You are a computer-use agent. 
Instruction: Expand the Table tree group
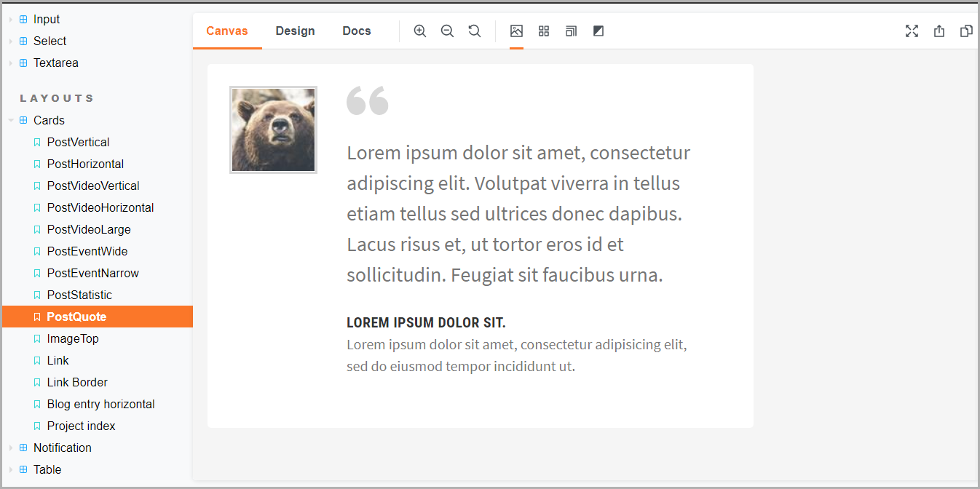(11, 470)
